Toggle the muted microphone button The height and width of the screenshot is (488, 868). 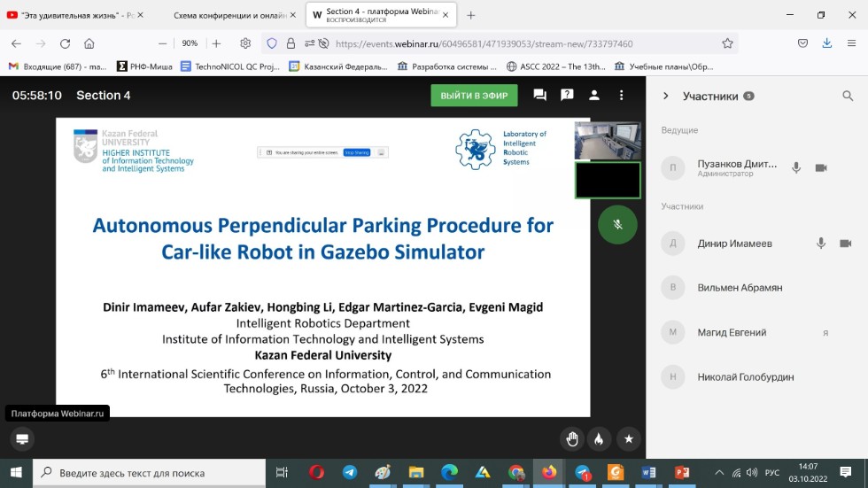pyautogui.click(x=617, y=225)
